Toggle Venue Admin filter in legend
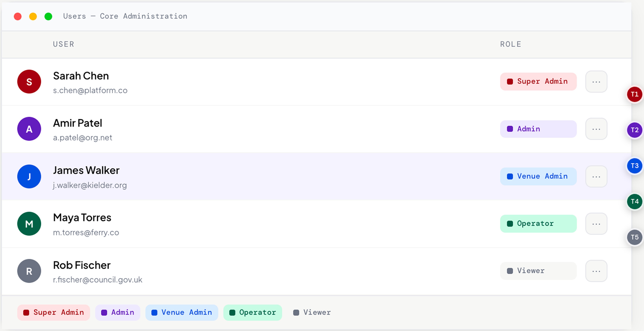The width and height of the screenshot is (644, 331). coord(181,312)
